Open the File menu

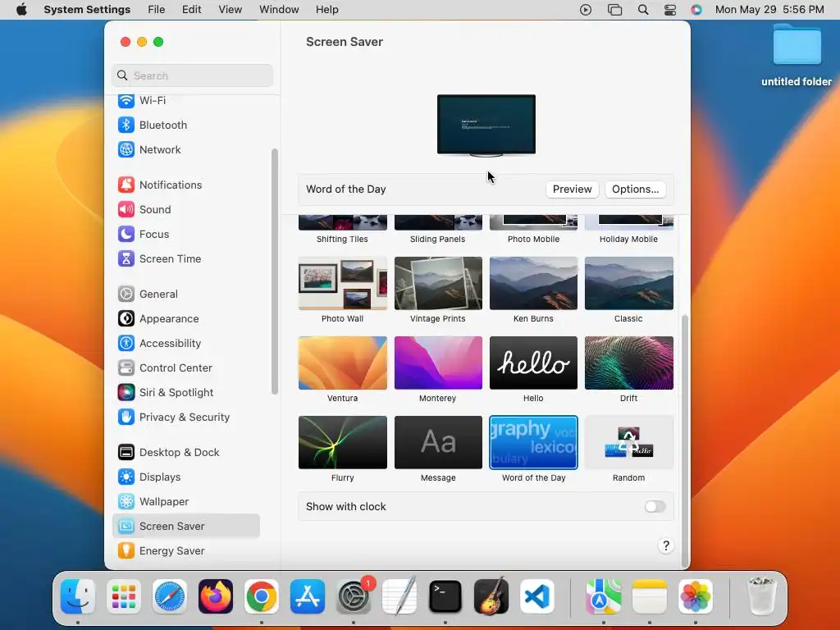pyautogui.click(x=157, y=10)
